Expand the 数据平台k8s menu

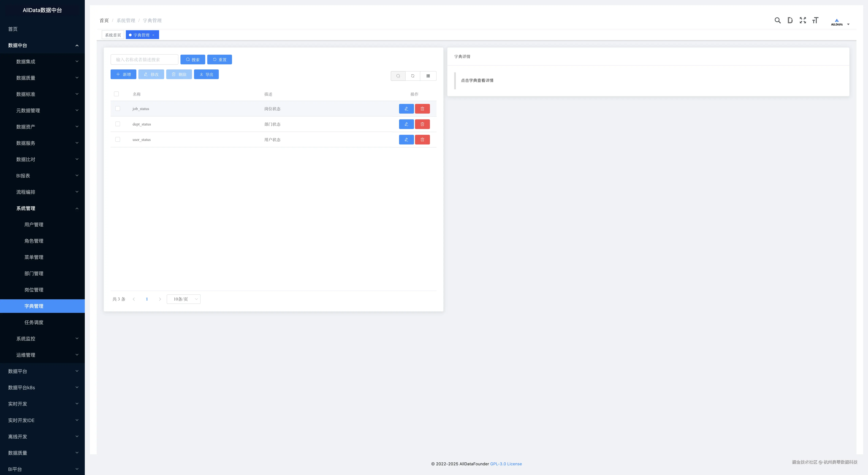click(42, 388)
